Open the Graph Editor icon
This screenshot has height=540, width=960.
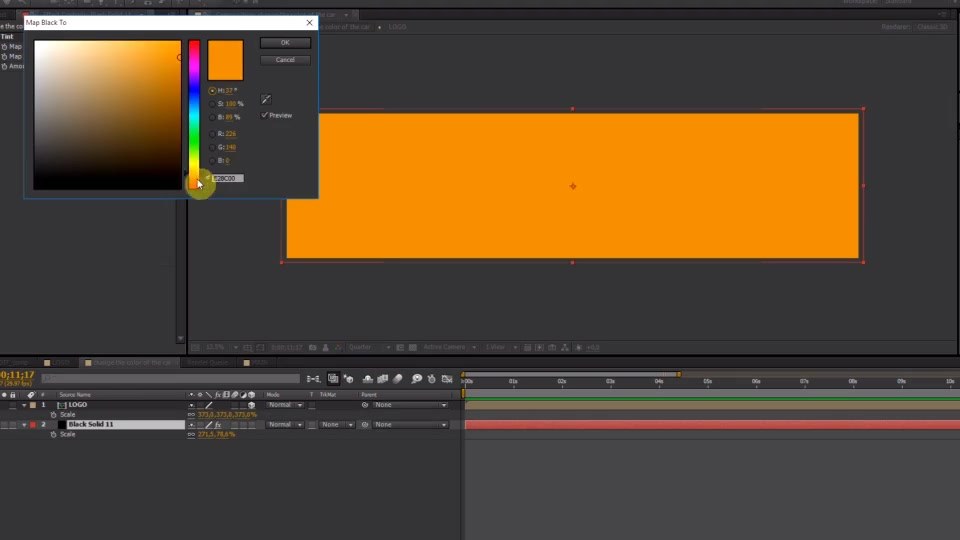447,379
